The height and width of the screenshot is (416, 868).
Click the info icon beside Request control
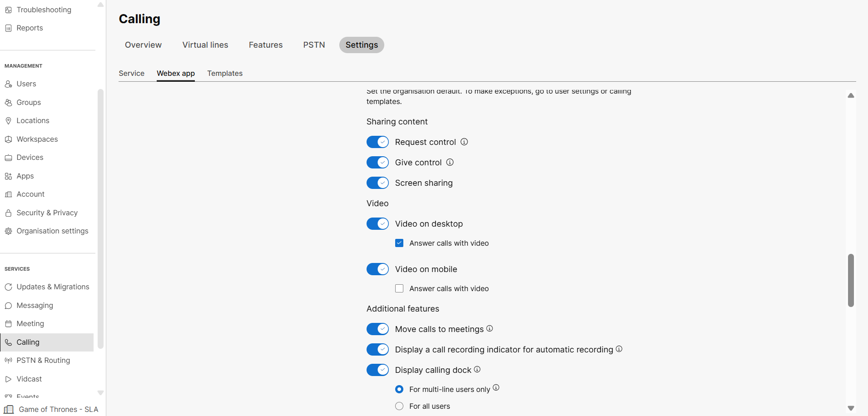(x=464, y=142)
